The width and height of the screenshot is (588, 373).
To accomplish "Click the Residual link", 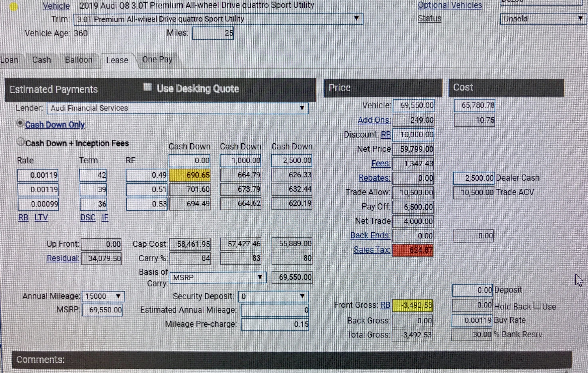I will pyautogui.click(x=63, y=258).
